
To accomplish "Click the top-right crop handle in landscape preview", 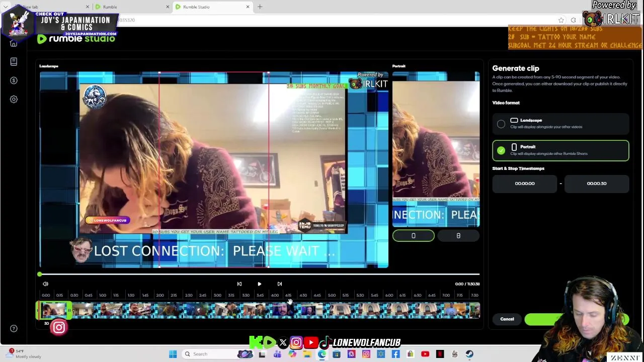I will click(268, 72).
